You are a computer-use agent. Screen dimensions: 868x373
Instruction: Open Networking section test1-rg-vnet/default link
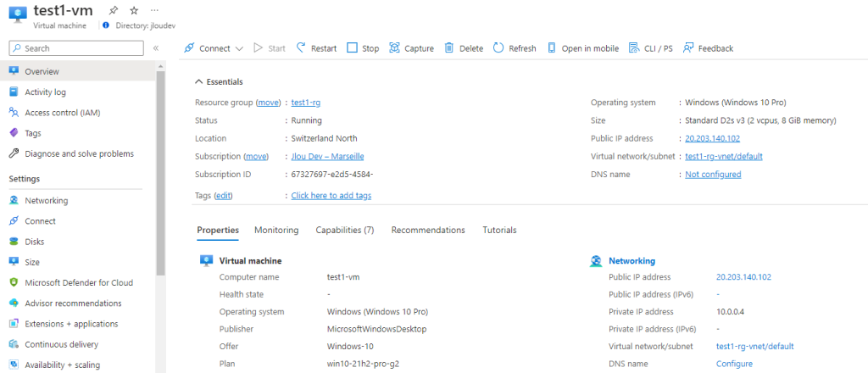click(x=755, y=346)
